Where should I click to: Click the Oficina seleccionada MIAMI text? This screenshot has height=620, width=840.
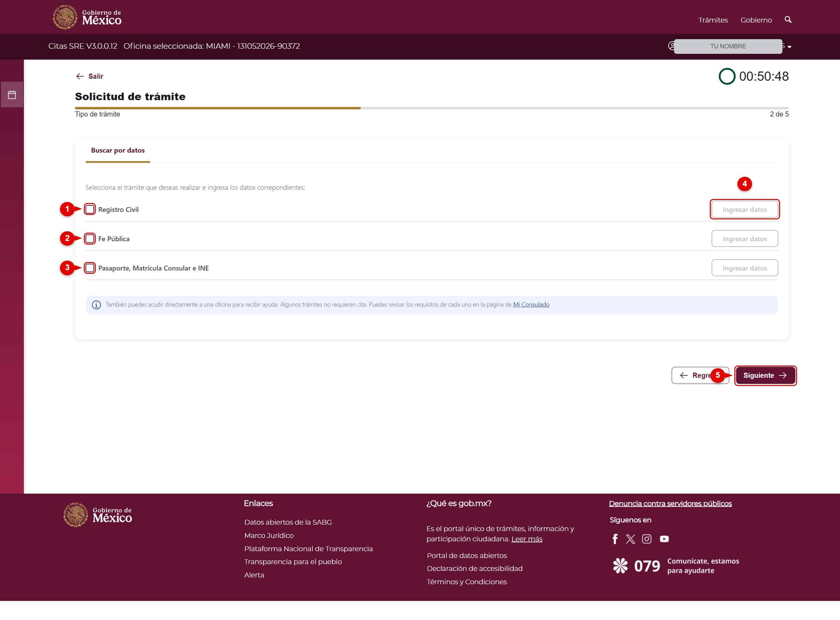click(x=211, y=46)
